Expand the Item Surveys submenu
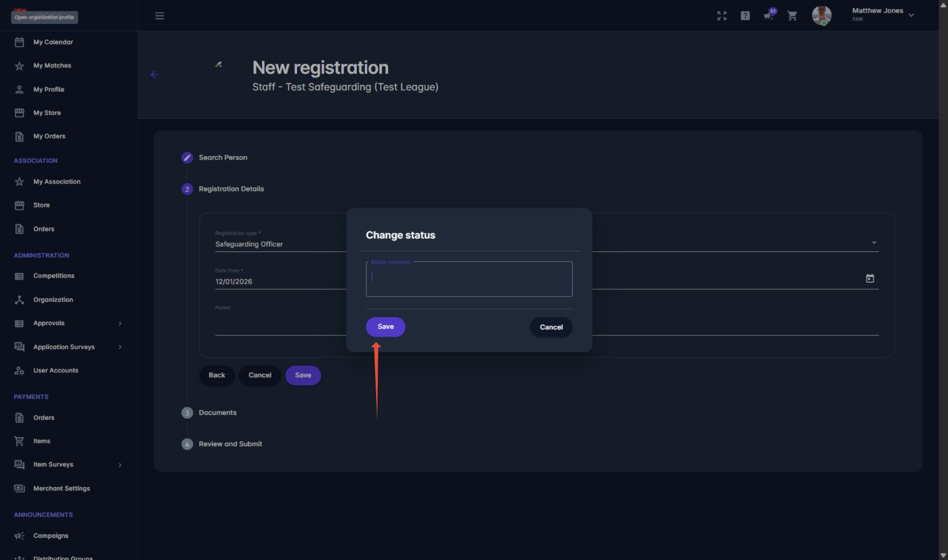The width and height of the screenshot is (948, 560). (120, 465)
